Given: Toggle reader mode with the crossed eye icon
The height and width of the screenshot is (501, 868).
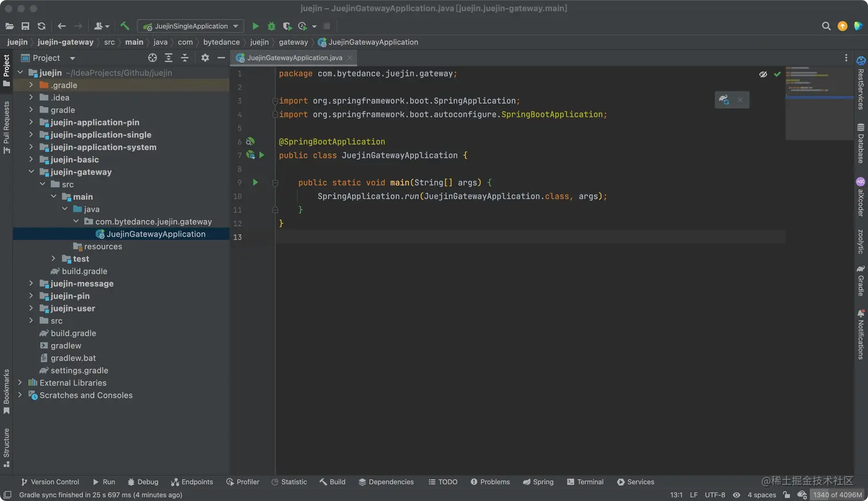Looking at the screenshot, I should (x=763, y=74).
